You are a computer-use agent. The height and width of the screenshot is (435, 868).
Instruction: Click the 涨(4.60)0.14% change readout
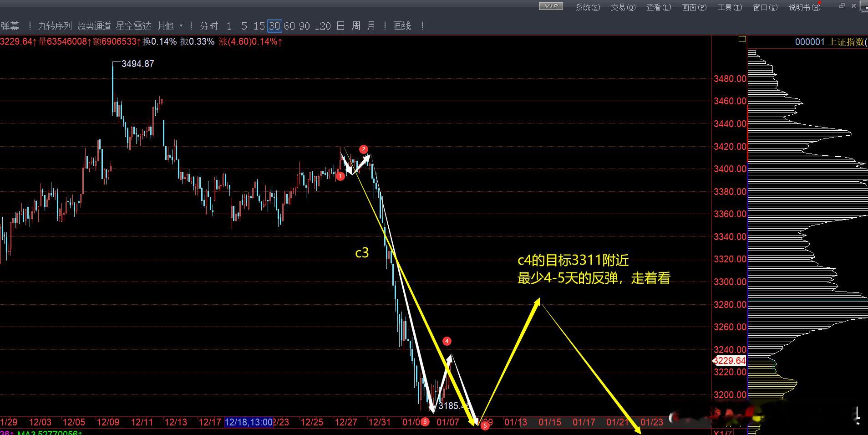coord(250,41)
